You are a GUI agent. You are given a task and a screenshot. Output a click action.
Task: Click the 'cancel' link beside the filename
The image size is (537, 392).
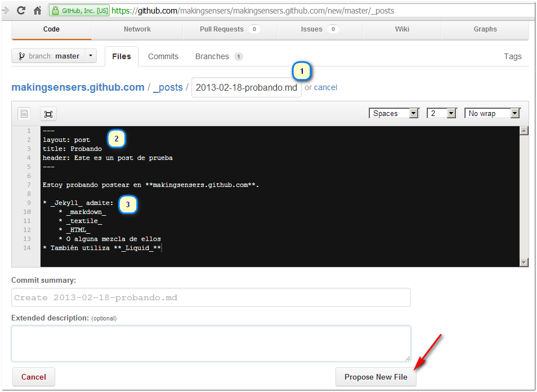pos(325,88)
